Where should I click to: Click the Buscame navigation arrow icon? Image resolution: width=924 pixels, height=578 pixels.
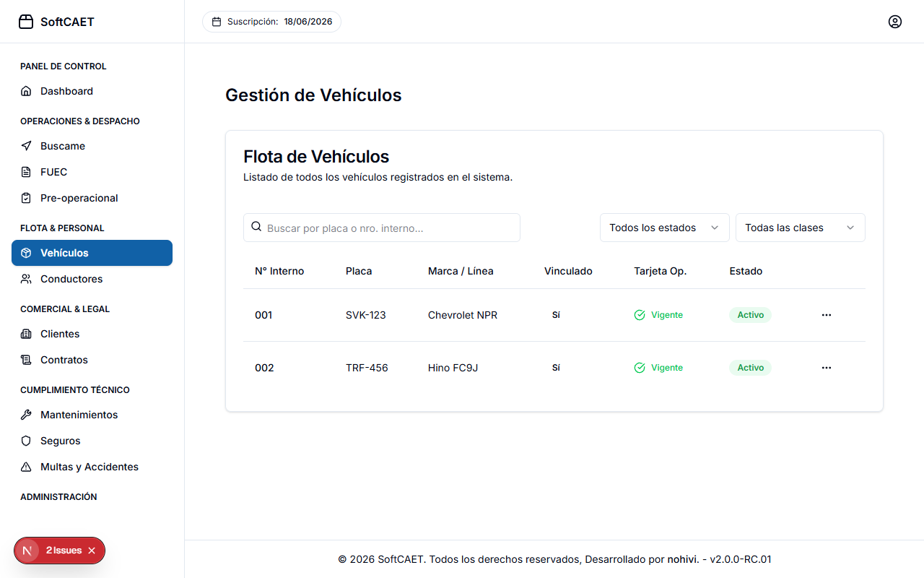26,146
